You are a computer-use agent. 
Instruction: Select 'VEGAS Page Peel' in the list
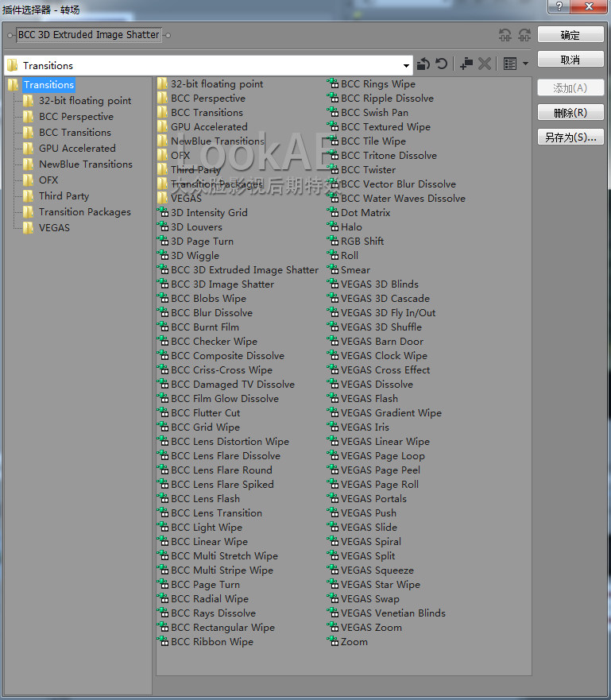(x=381, y=470)
